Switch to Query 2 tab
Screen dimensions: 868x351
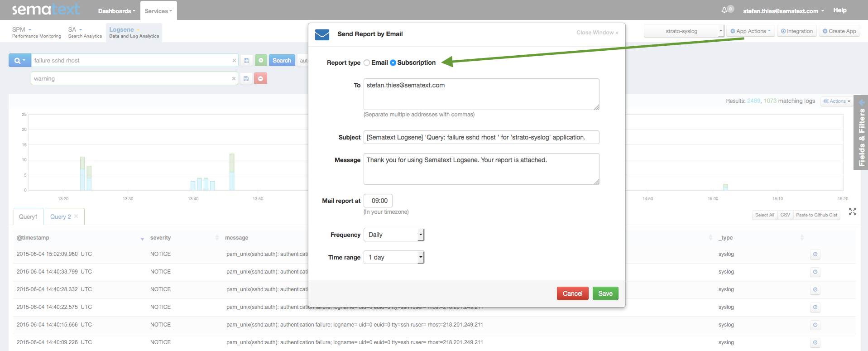pos(61,216)
